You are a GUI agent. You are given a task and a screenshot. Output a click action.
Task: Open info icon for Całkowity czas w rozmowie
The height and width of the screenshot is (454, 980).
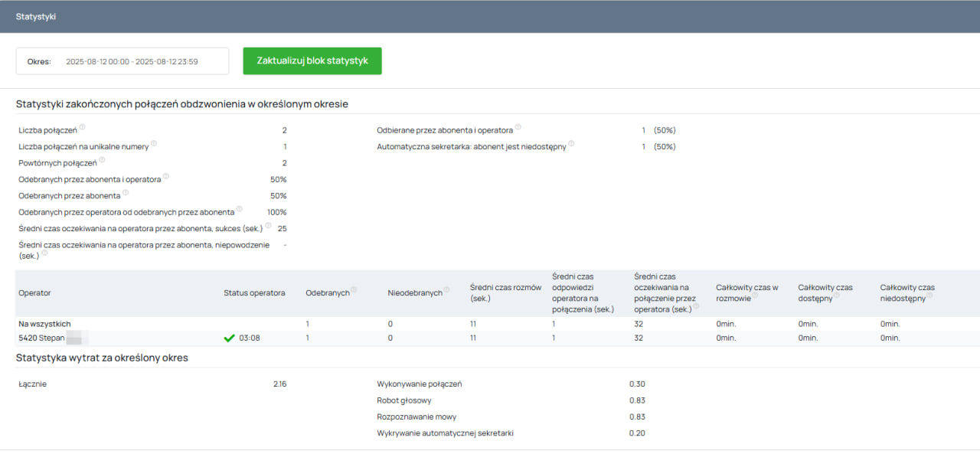754,296
